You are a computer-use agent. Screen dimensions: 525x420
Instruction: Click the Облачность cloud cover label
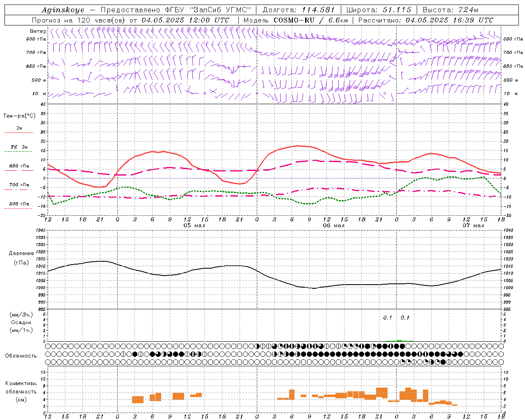[x=21, y=356]
